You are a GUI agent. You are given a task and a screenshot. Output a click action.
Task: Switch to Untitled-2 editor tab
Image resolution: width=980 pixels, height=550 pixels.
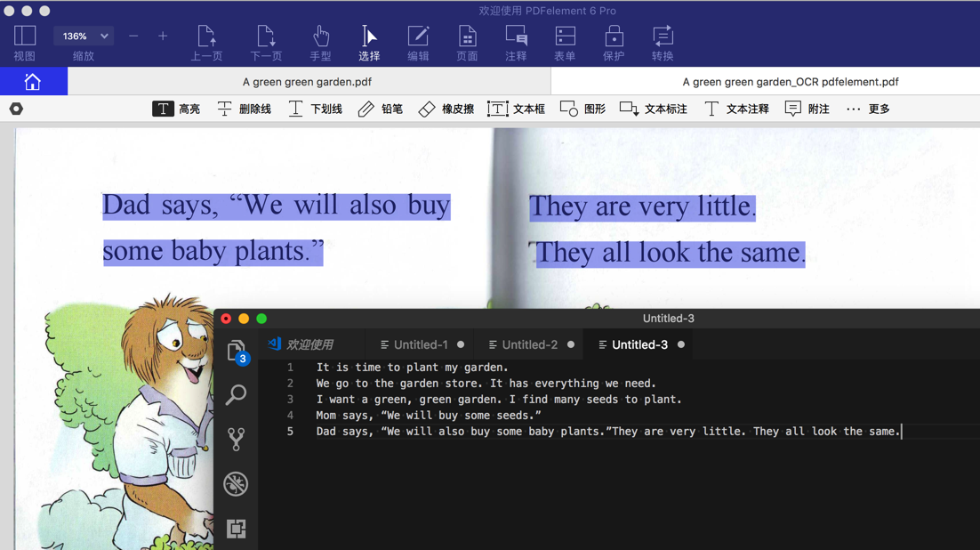click(529, 344)
